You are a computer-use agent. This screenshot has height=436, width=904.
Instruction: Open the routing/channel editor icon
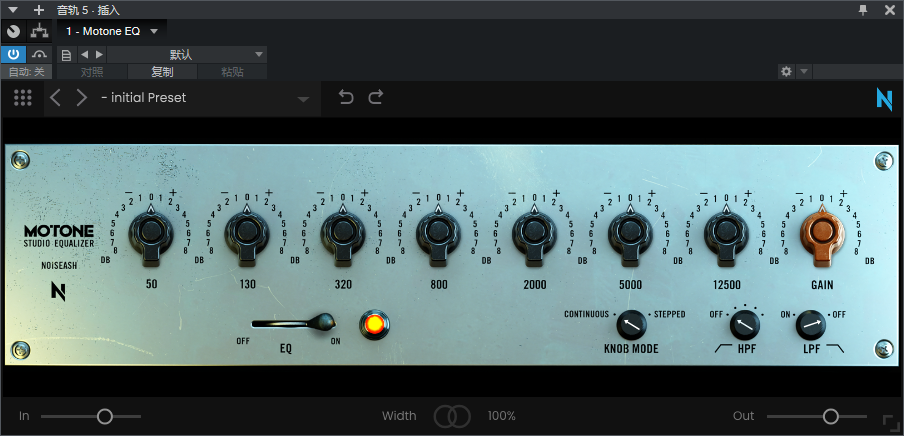pos(39,31)
